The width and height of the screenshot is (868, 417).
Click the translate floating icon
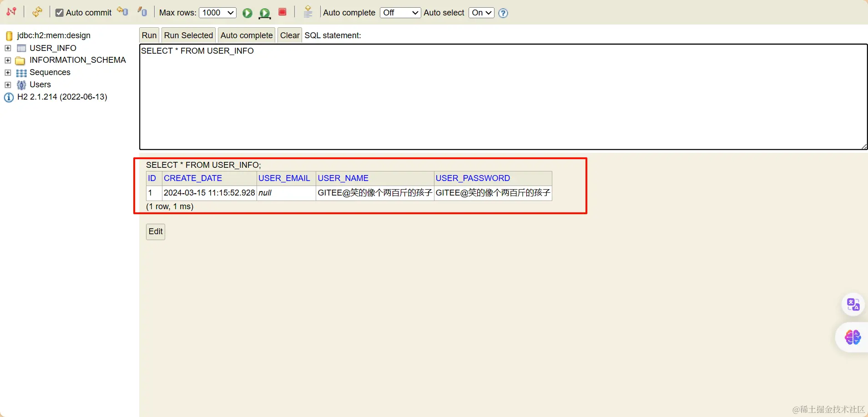pyautogui.click(x=853, y=304)
